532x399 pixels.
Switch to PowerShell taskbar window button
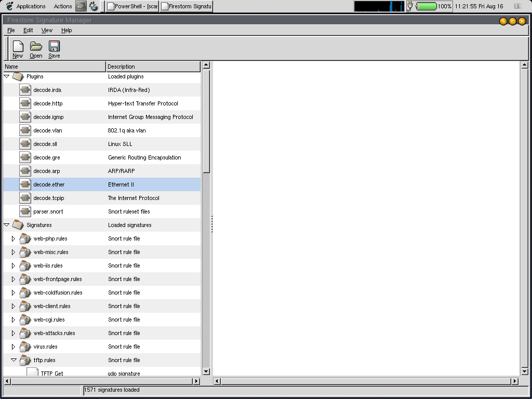pos(132,6)
